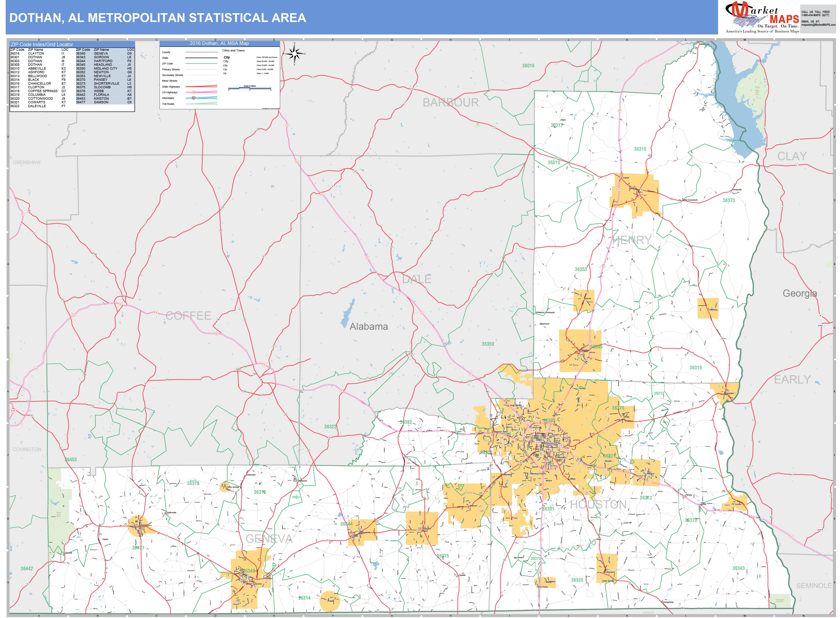Click the Scale in Miles bar

250,88
